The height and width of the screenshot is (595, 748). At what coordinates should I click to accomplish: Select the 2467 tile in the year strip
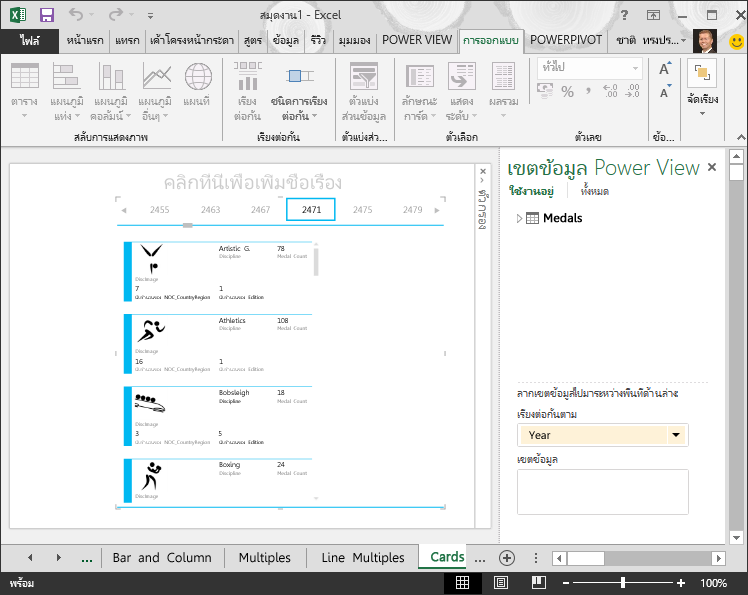tap(260, 209)
